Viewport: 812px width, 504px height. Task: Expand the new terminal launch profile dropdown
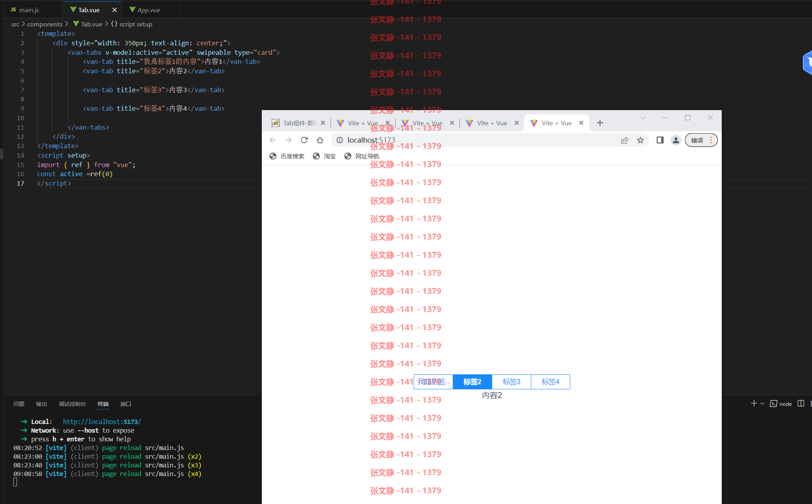click(x=762, y=404)
